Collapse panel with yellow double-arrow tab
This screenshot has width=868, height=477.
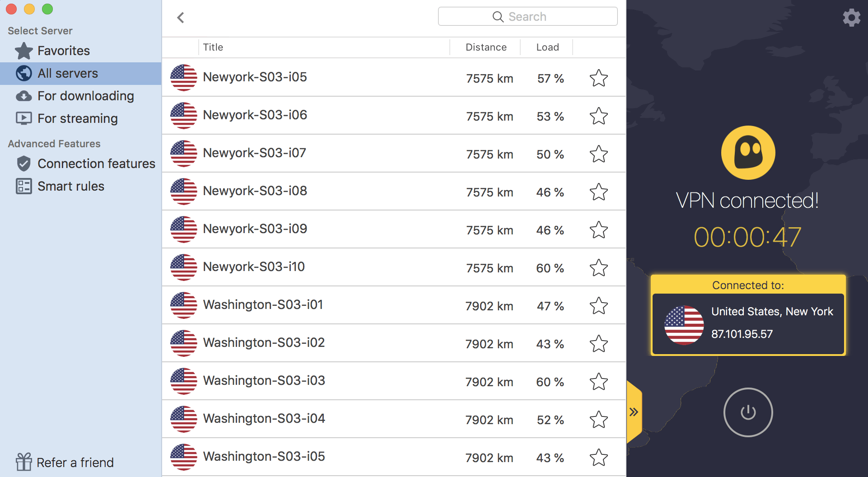pos(634,412)
